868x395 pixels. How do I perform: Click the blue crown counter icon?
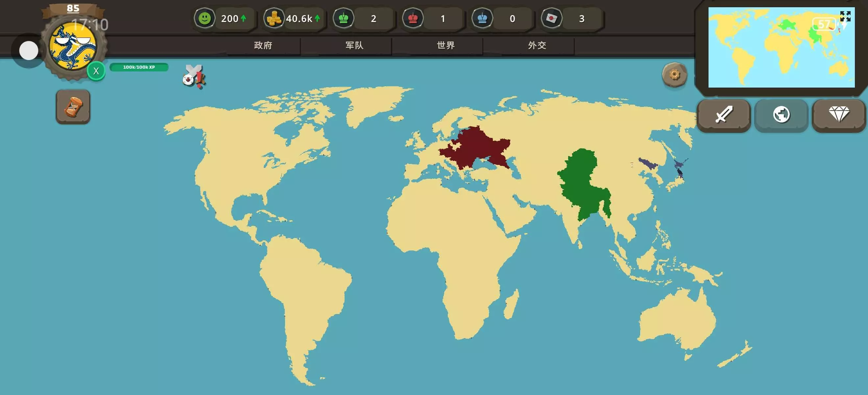pos(482,18)
